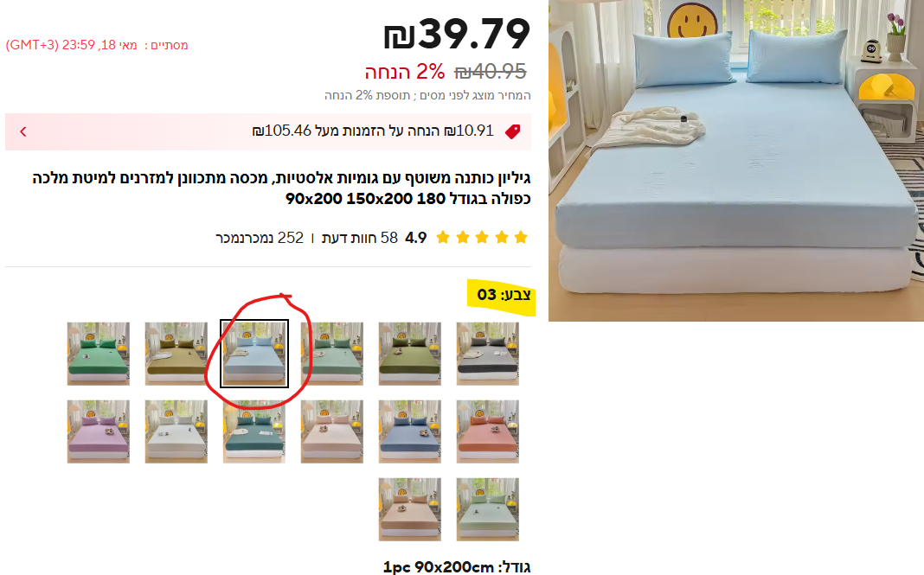Choose the olive brown bedsheet color option
The height and width of the screenshot is (575, 924).
(176, 354)
